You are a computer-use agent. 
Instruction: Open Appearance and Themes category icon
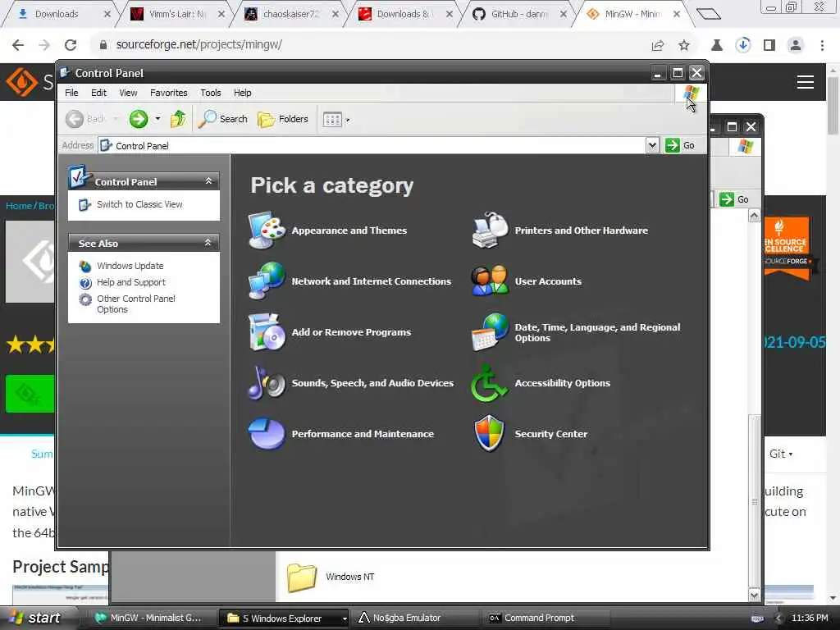coord(267,231)
